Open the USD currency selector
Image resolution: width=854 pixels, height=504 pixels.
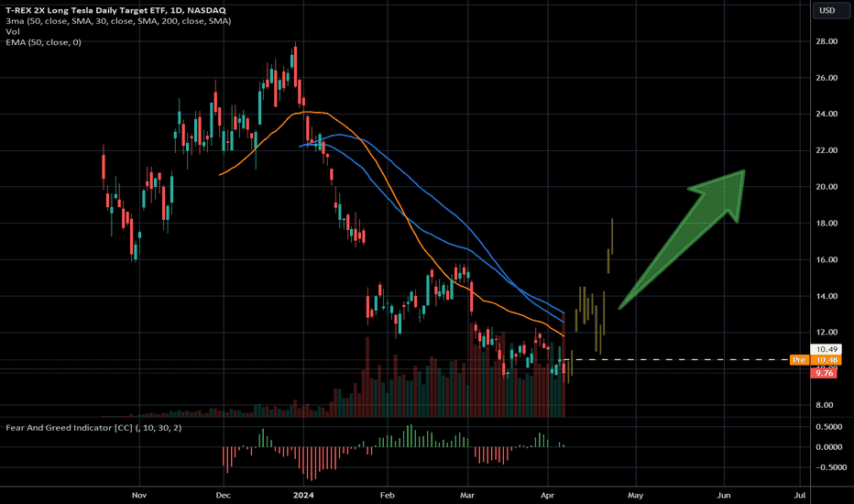(831, 10)
